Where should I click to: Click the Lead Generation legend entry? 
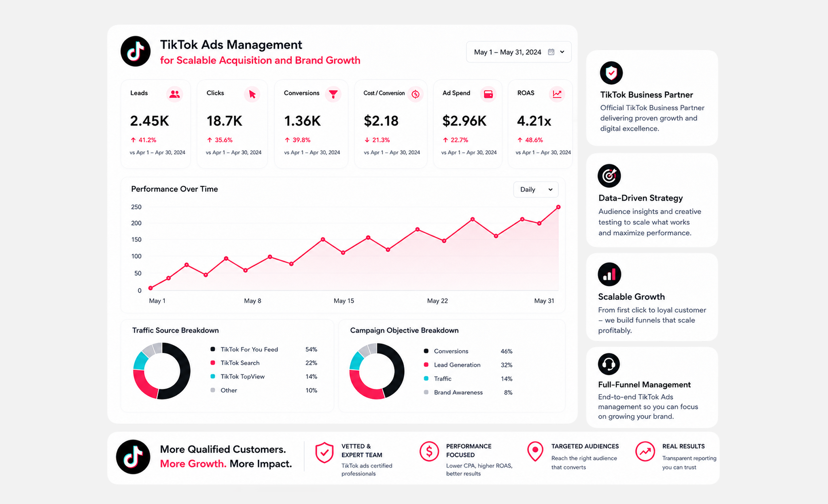pyautogui.click(x=452, y=365)
